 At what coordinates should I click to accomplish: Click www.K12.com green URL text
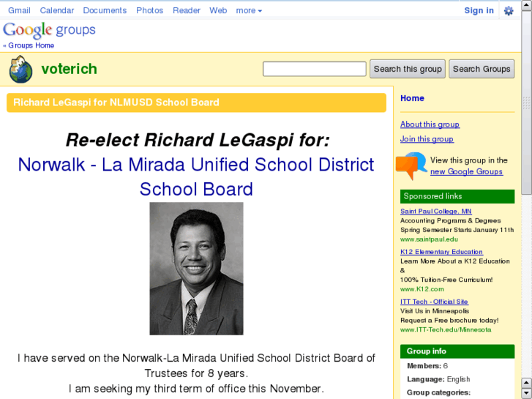click(422, 289)
